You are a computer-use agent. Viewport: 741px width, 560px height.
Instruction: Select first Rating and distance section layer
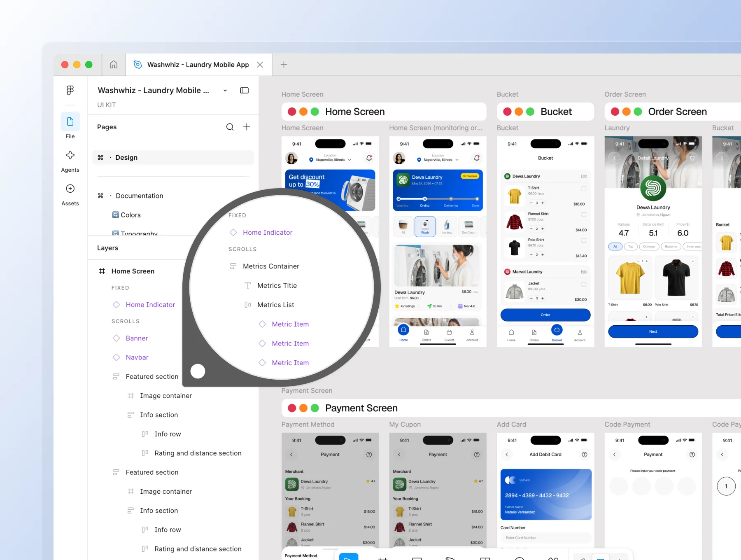198,453
